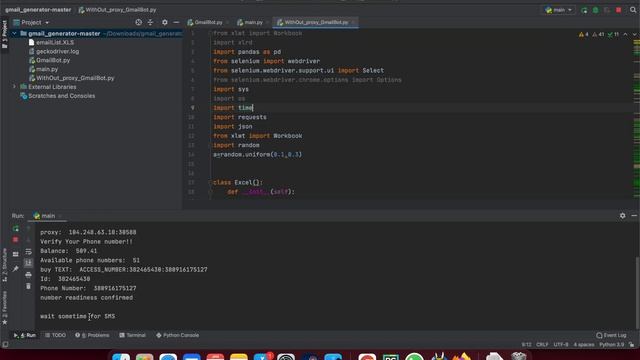Viewport: 640px width, 360px height.
Task: Click the Run tool window button
Action: pos(25,335)
